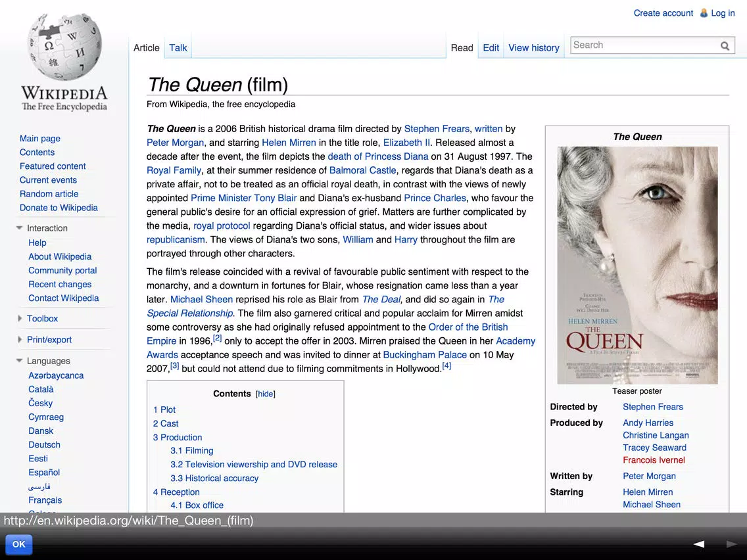Hide the Contents table
This screenshot has width=747, height=560.
pos(266,394)
